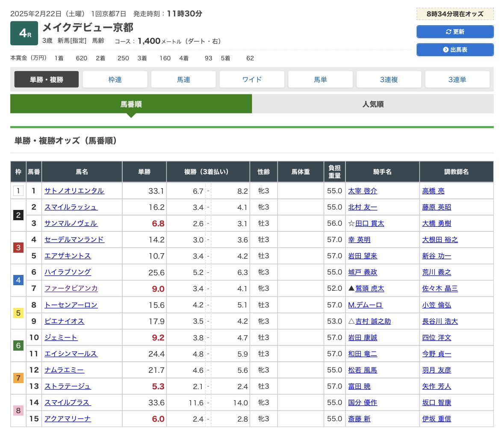Open horse アクアマリーナ link
504x440 pixels.
pyautogui.click(x=68, y=419)
